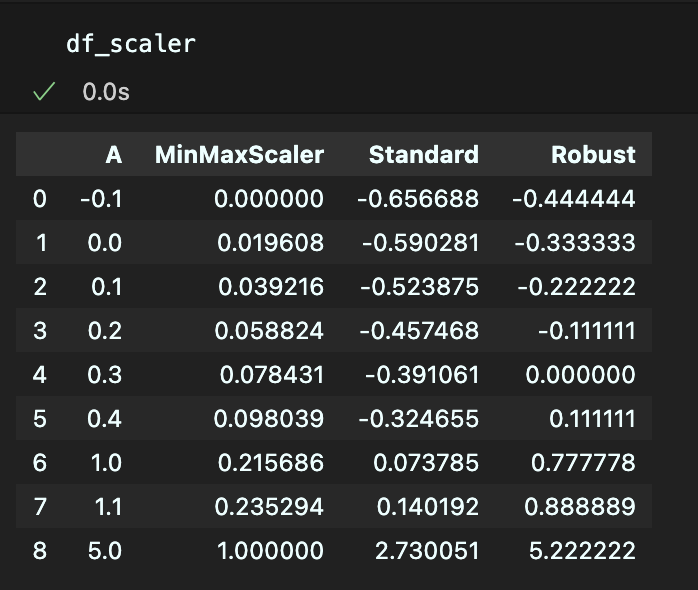Click MinMaxScaler value 0.039216
The width and height of the screenshot is (698, 590).
[271, 286]
